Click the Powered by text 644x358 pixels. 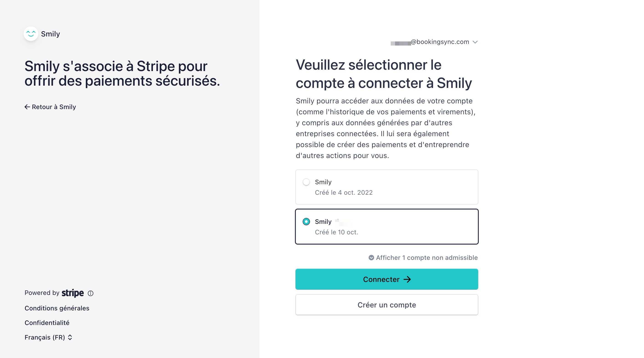click(x=42, y=293)
